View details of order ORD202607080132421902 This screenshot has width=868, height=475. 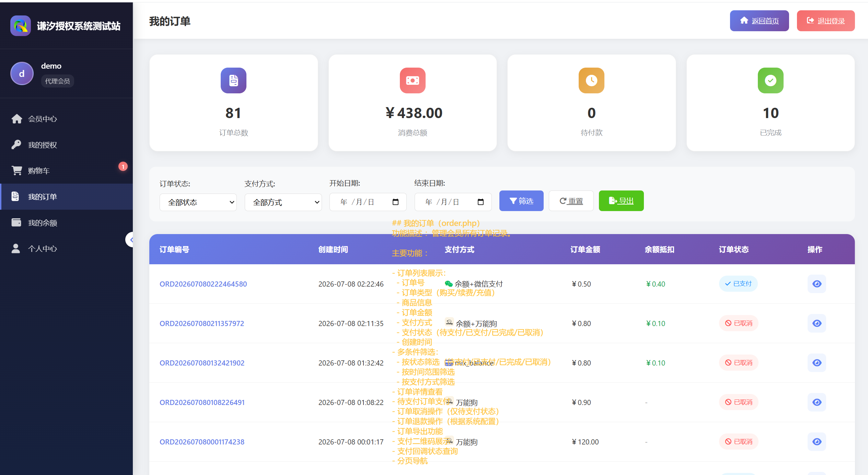tap(817, 363)
